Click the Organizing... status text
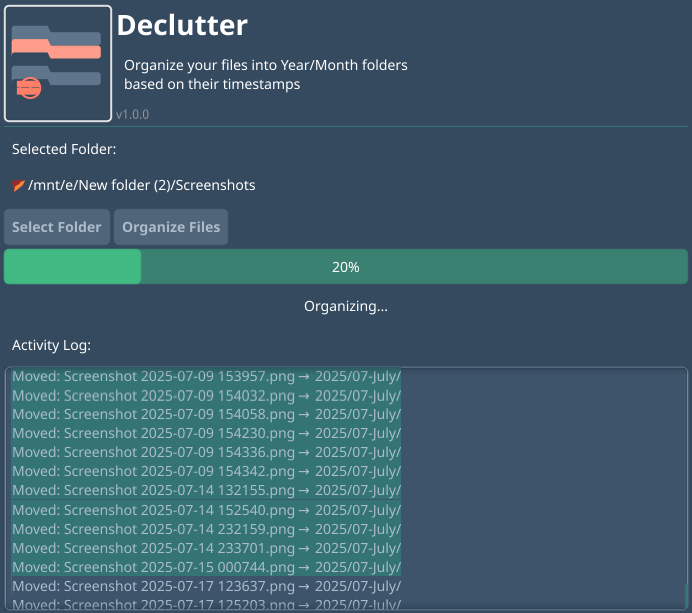Viewport: 692px width, 613px height. pos(346,306)
